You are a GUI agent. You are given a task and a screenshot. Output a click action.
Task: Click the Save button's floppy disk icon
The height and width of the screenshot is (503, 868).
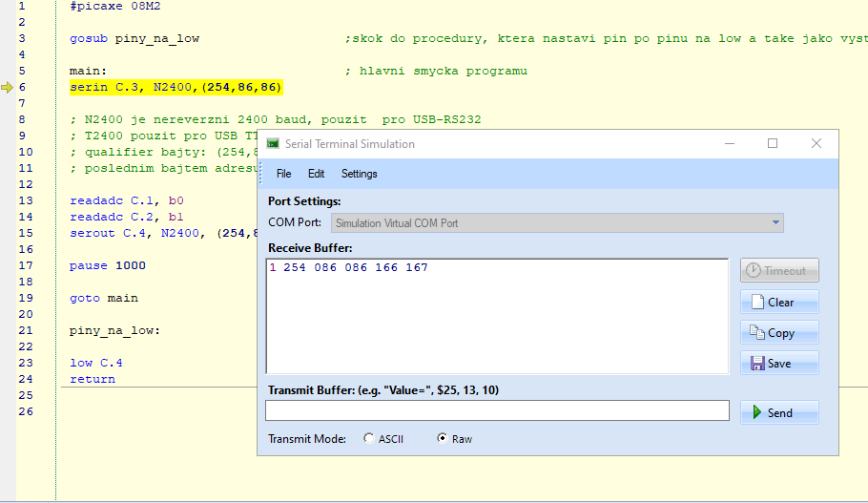(x=756, y=364)
